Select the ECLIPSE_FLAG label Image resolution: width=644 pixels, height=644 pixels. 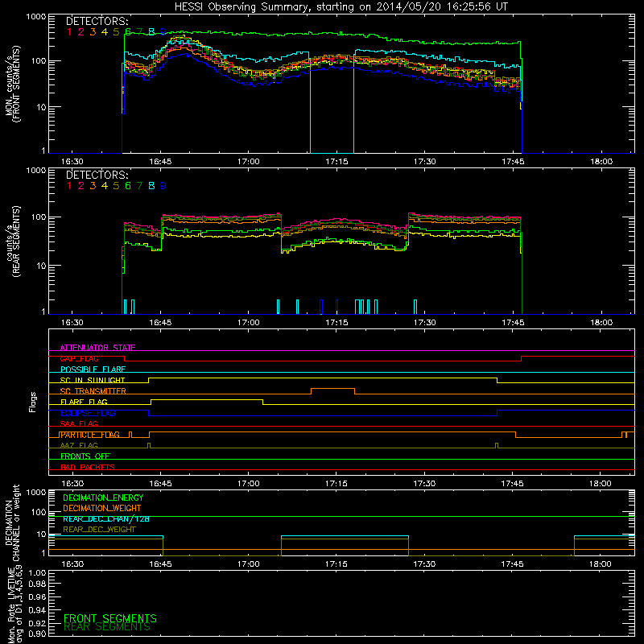[88, 413]
